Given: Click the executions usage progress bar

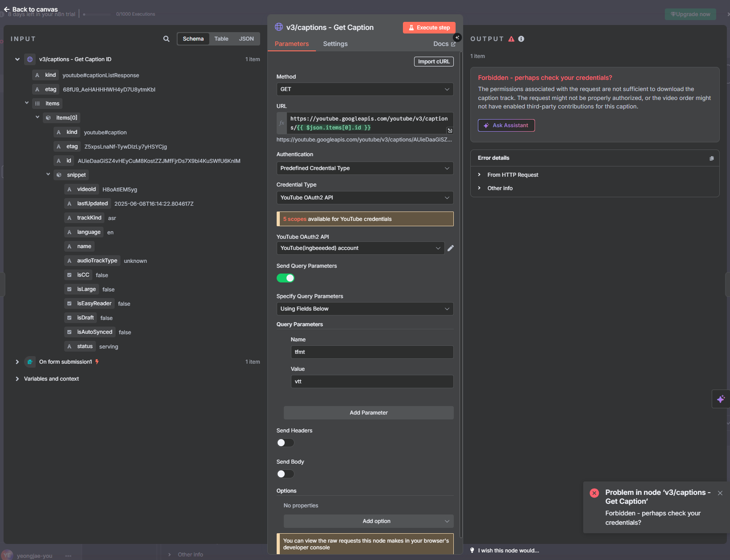Looking at the screenshot, I should 97,14.
